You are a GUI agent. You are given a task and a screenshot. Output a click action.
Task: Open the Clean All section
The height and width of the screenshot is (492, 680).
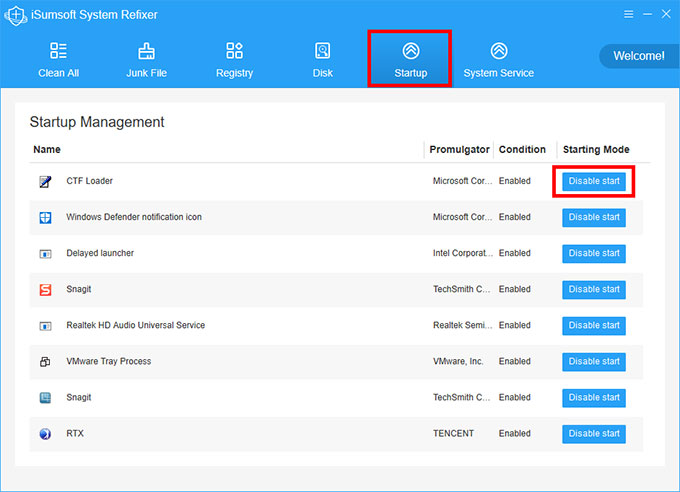[59, 60]
